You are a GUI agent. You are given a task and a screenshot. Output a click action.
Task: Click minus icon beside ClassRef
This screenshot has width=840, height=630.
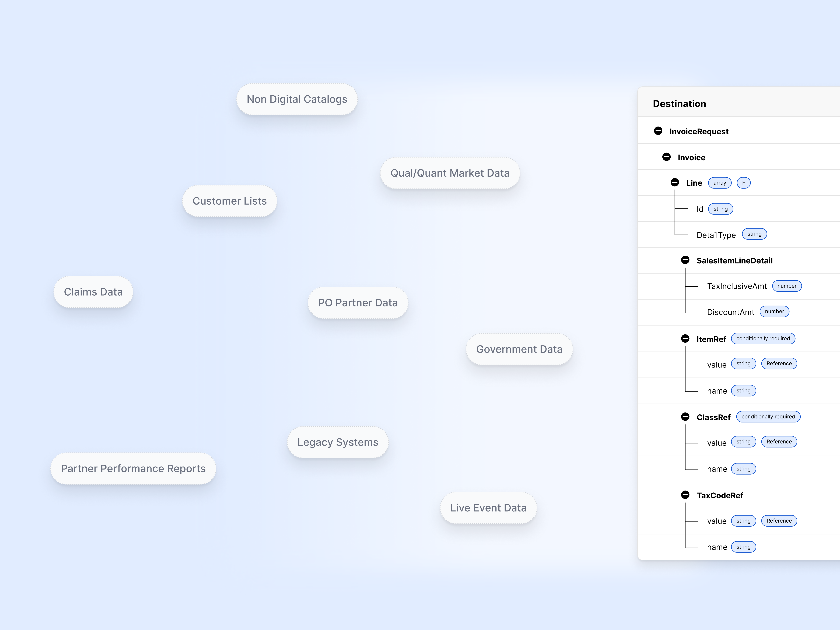(685, 416)
